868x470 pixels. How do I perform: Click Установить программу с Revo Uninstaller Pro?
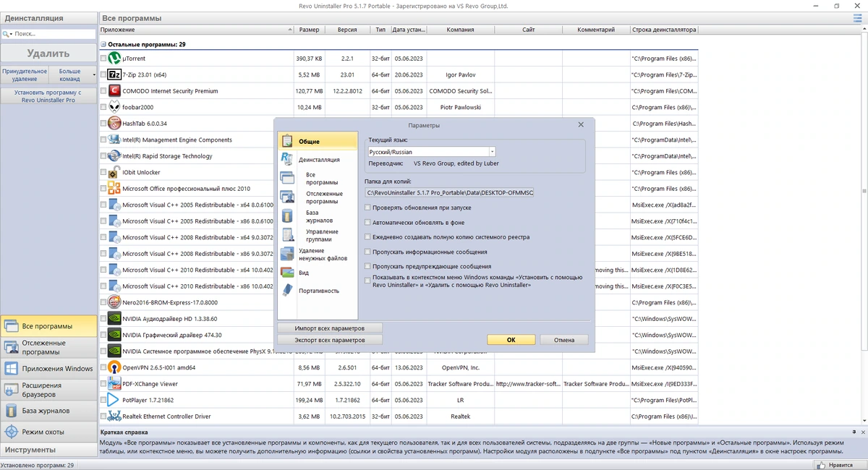pyautogui.click(x=48, y=96)
